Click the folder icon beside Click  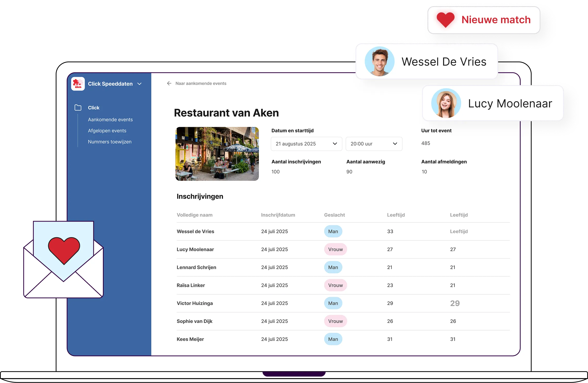click(x=78, y=108)
